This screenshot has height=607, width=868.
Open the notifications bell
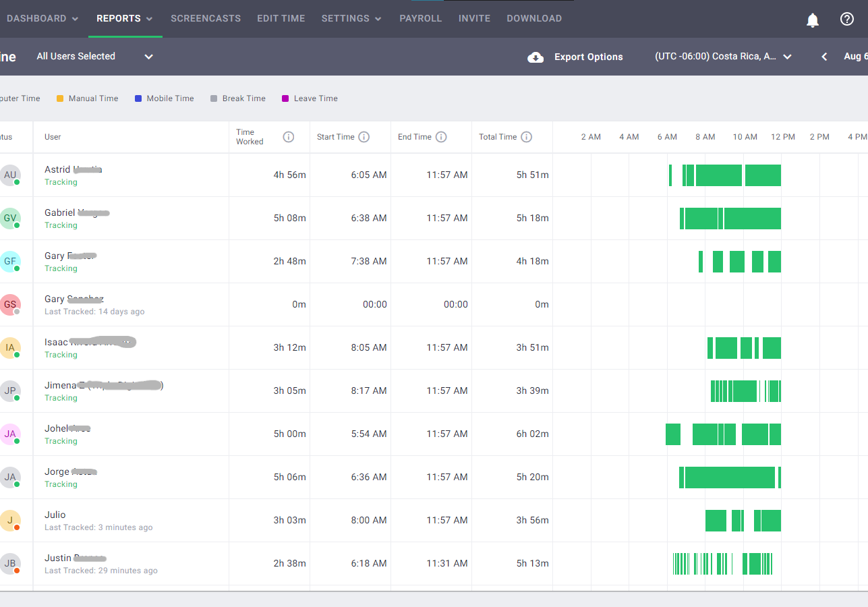coord(813,20)
